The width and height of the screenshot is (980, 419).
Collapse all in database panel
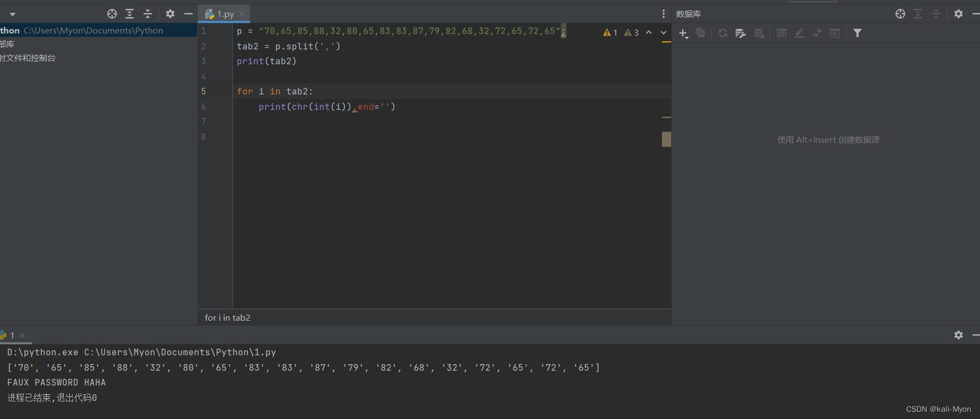[x=936, y=14]
